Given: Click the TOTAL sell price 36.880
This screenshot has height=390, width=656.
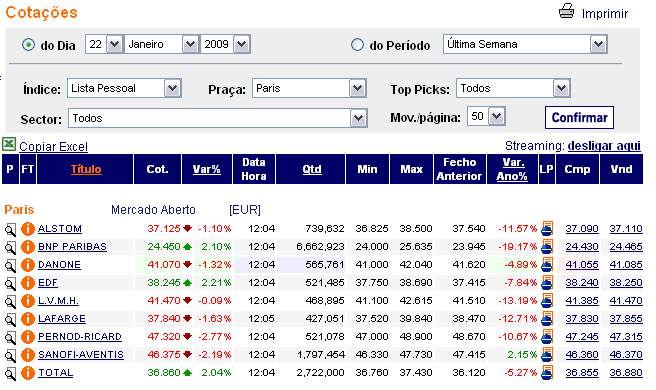Looking at the screenshot, I should coord(626,373).
